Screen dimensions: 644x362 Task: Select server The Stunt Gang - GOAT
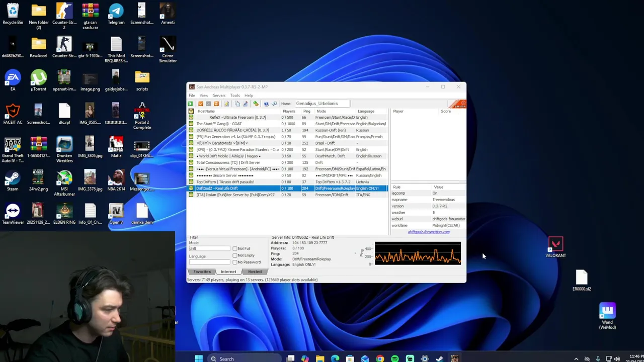point(287,124)
